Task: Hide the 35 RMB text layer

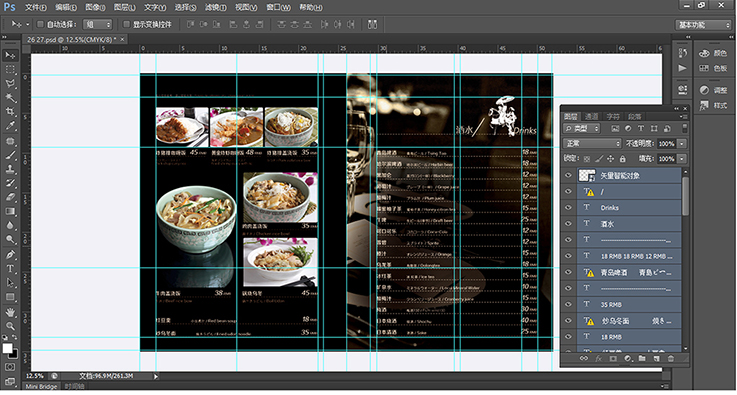Action: (x=568, y=304)
